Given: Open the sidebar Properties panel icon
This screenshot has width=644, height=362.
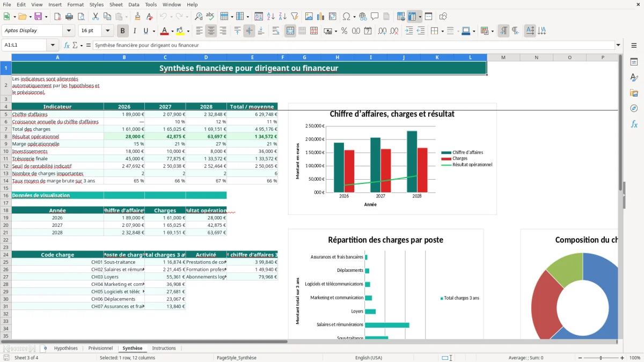Looking at the screenshot, I should 634,62.
